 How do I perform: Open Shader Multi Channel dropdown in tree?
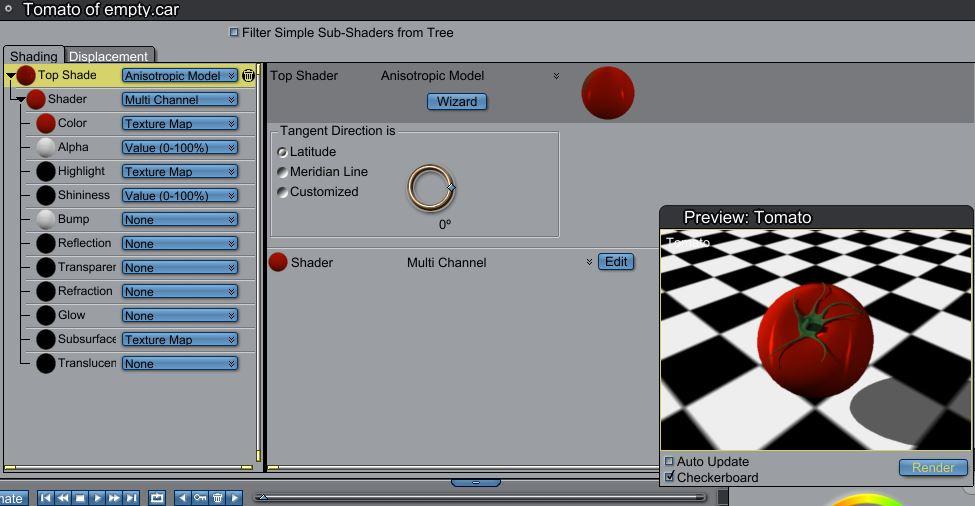[x=180, y=99]
